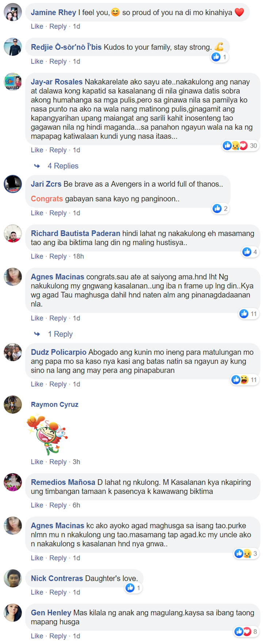
Task: Reply to Raymon Cyruz sticker comment
Action: tap(58, 462)
